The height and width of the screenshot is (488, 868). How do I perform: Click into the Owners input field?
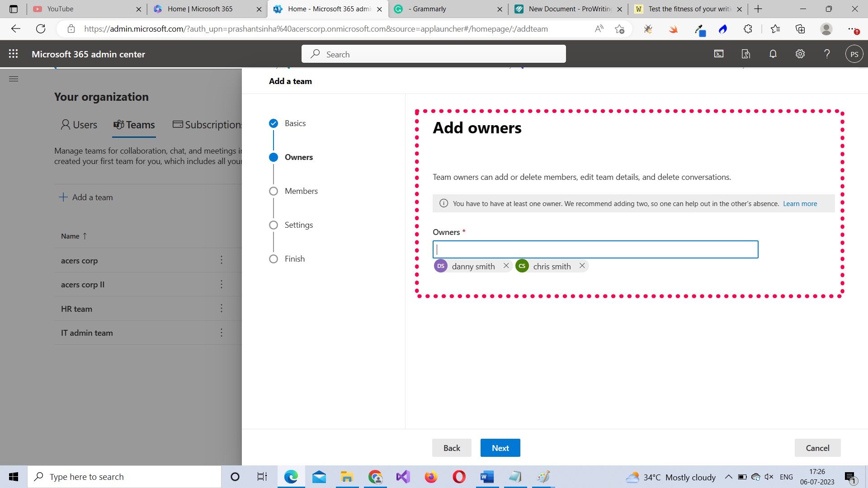(x=595, y=249)
